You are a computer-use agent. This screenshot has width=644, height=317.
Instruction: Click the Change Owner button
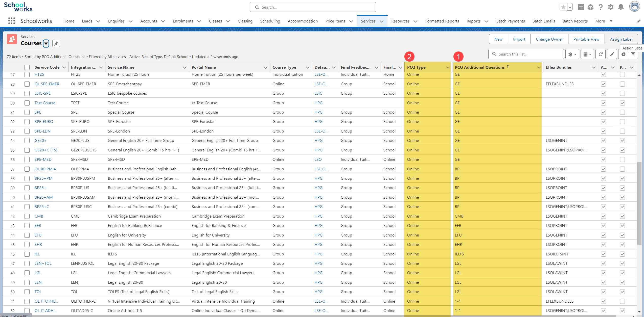pos(549,39)
